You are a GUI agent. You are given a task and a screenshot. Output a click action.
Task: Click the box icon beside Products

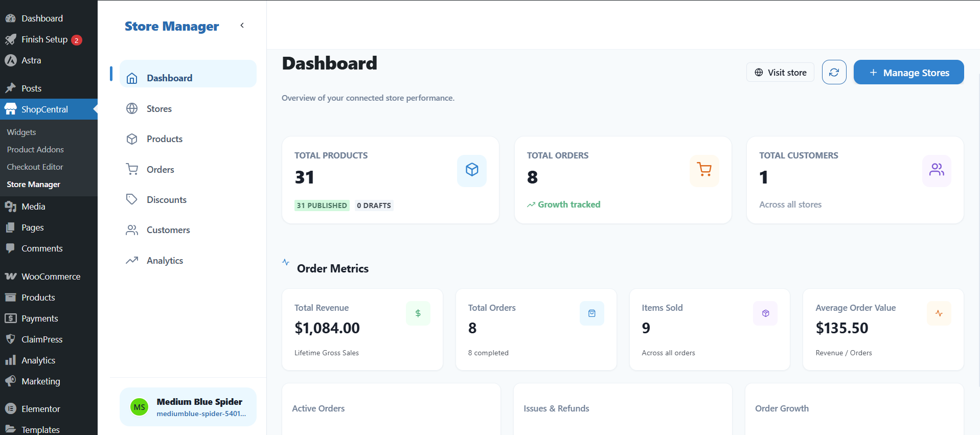pos(132,139)
